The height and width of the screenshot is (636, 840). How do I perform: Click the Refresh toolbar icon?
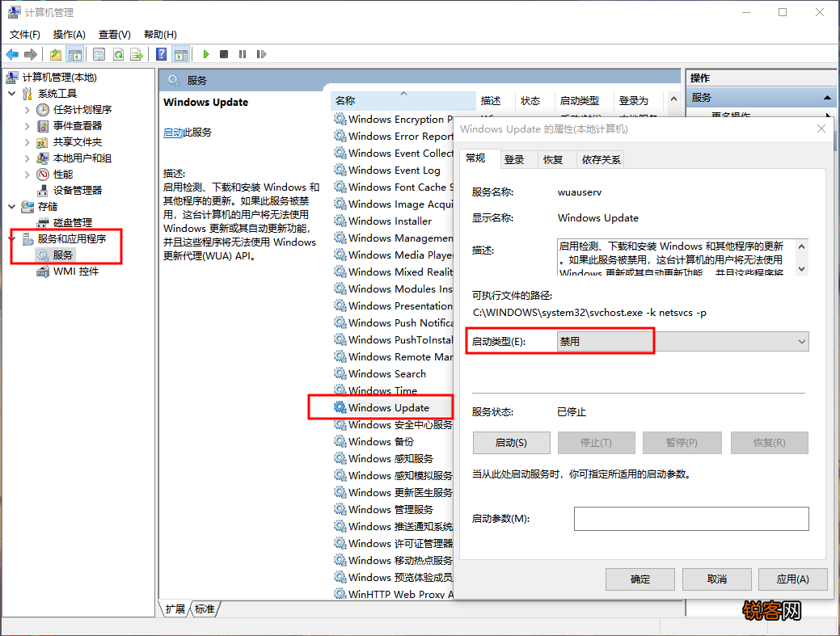(x=118, y=54)
